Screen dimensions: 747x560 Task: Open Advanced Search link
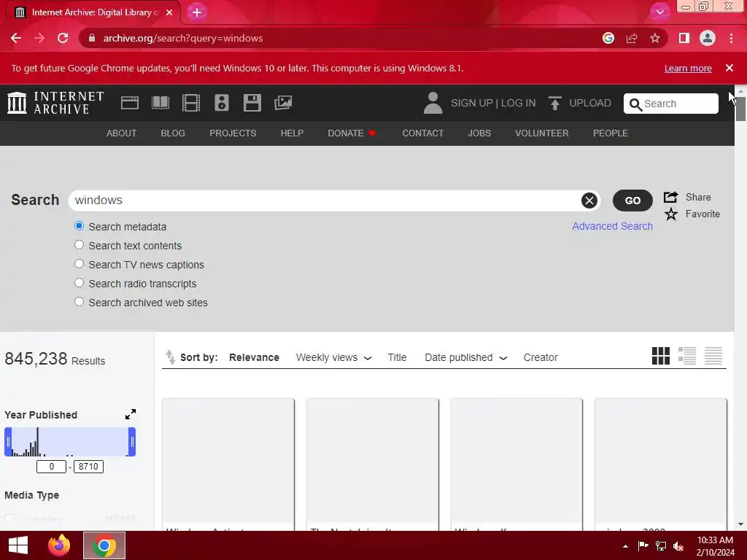pos(612,226)
